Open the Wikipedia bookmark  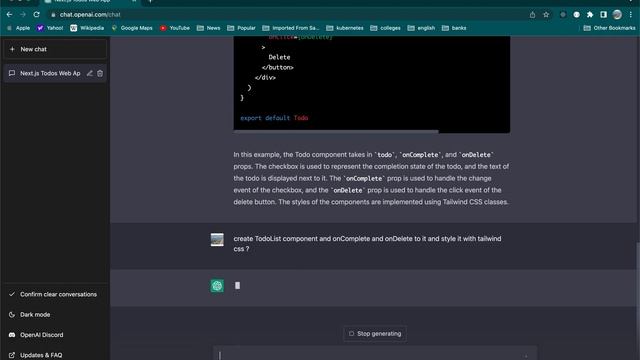pos(87,28)
